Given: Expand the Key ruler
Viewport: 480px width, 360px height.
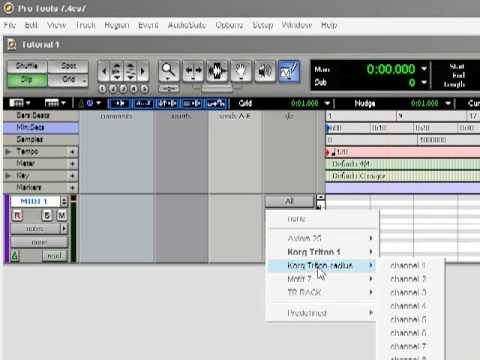Looking at the screenshot, I should 9,176.
